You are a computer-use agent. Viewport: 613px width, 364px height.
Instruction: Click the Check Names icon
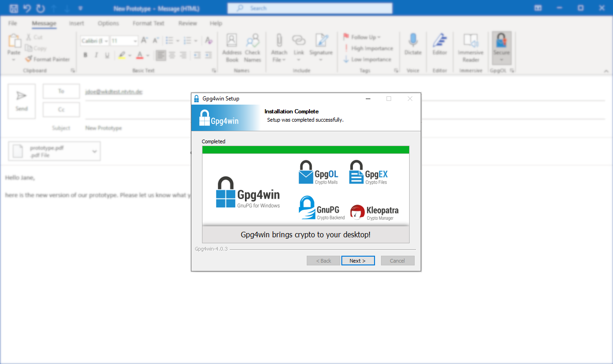point(252,47)
